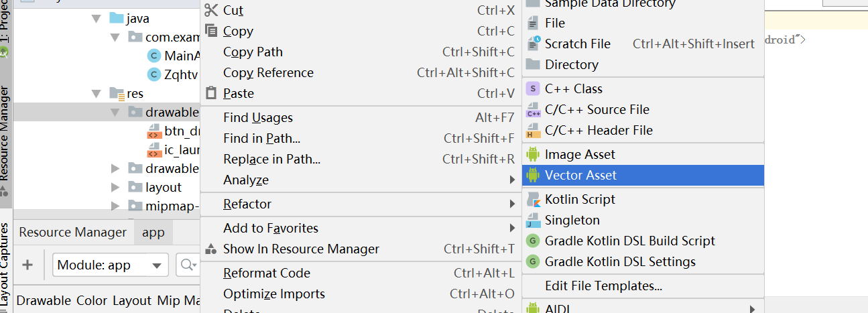Select the Color resource type tab

[92, 300]
